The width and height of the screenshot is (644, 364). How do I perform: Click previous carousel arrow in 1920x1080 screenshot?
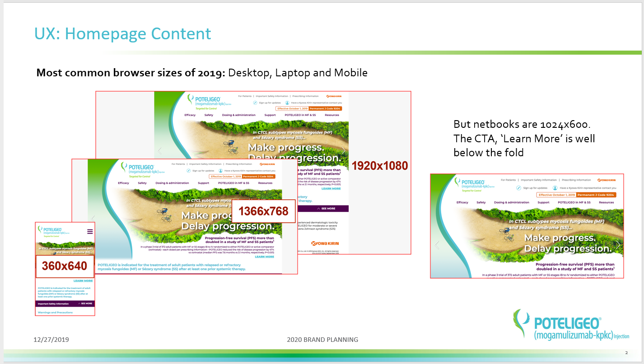point(159,150)
